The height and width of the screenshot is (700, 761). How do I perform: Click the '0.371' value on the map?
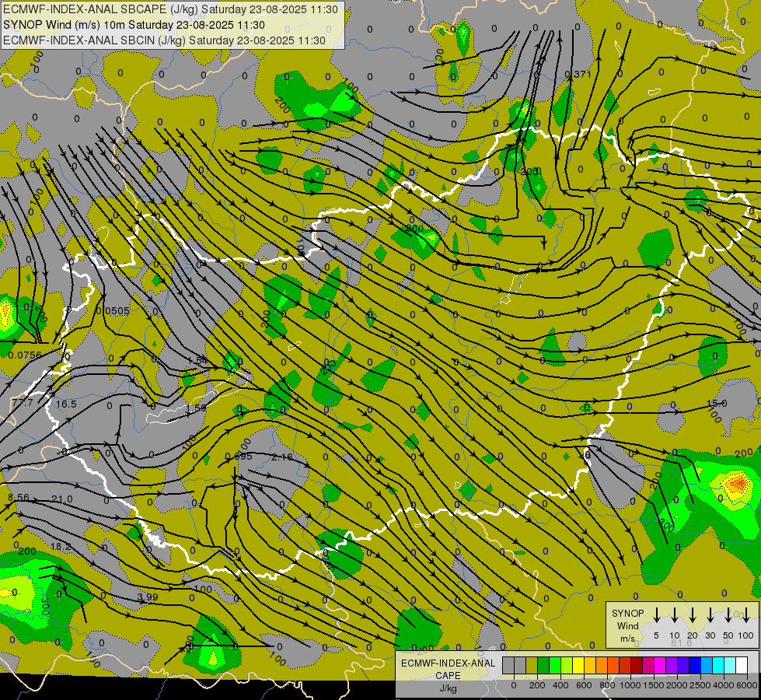click(578, 74)
